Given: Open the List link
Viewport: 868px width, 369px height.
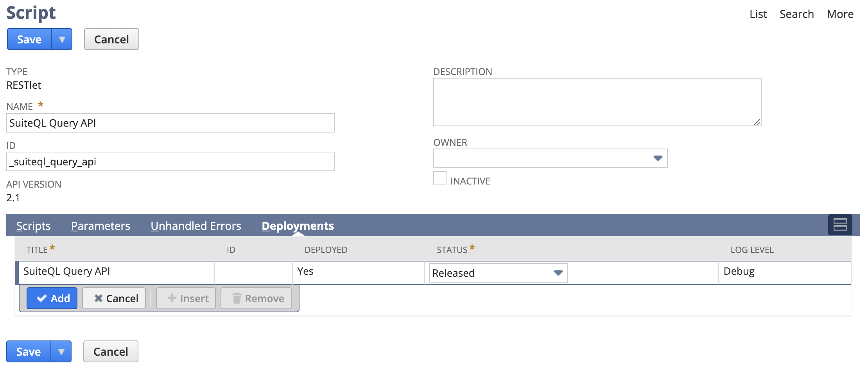Looking at the screenshot, I should click(x=758, y=14).
